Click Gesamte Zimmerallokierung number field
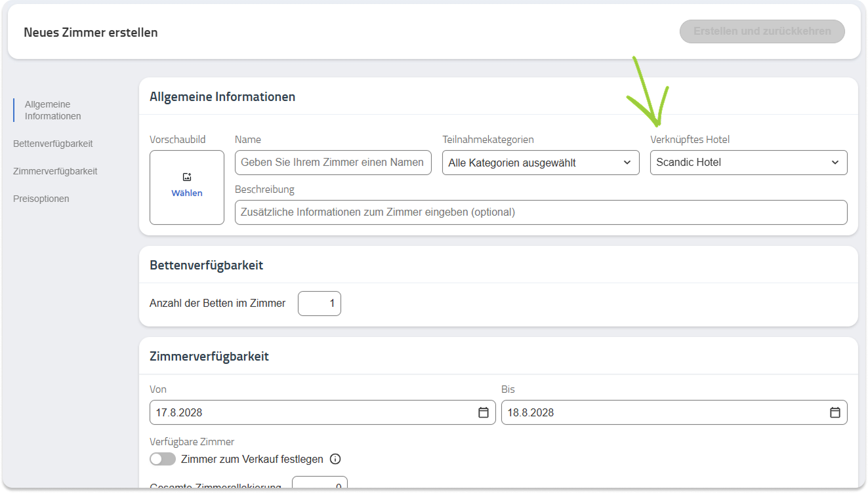This screenshot has width=868, height=493. pyautogui.click(x=320, y=484)
